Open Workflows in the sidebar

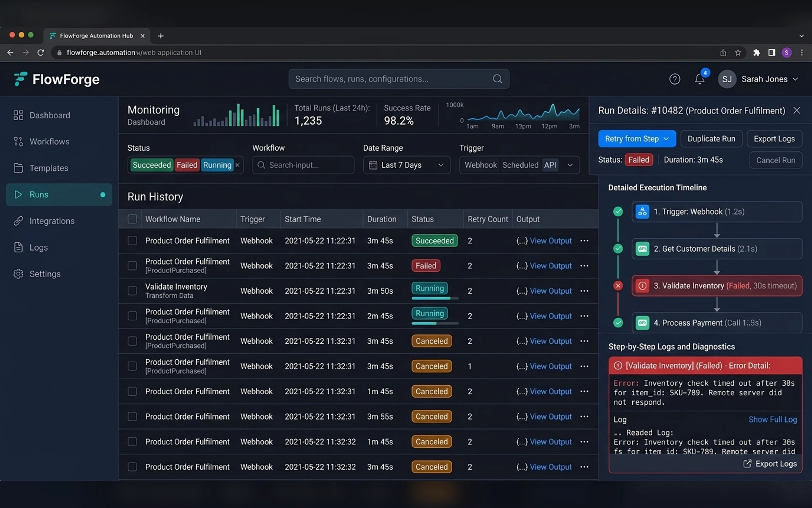(59, 142)
